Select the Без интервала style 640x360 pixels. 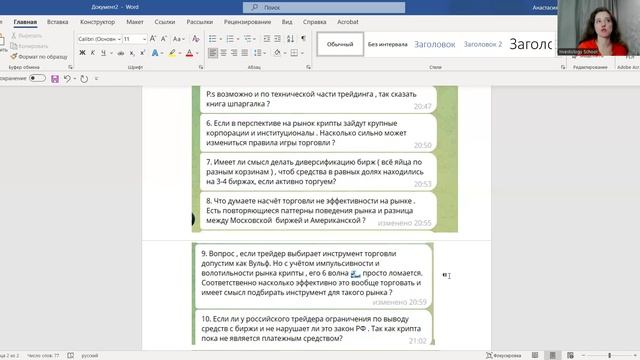pos(387,44)
